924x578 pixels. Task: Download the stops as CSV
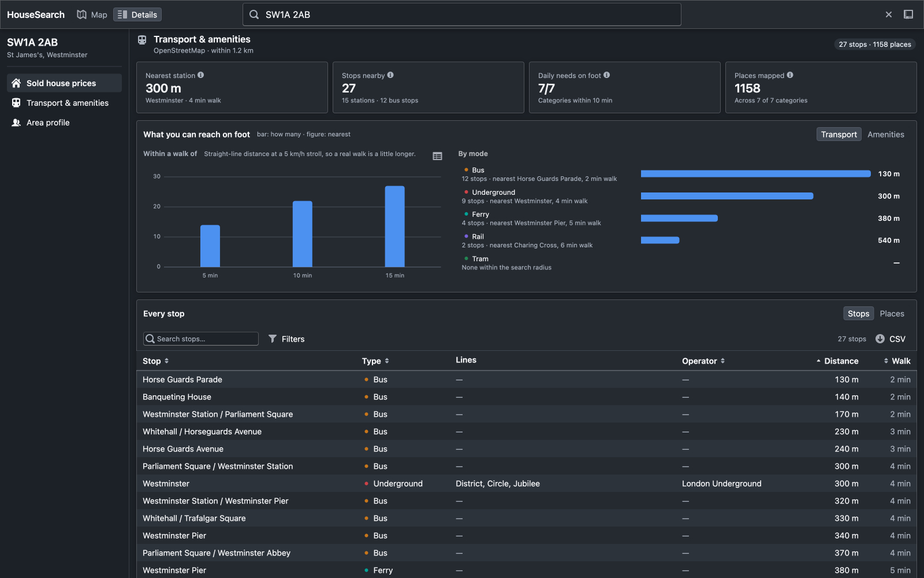click(891, 339)
